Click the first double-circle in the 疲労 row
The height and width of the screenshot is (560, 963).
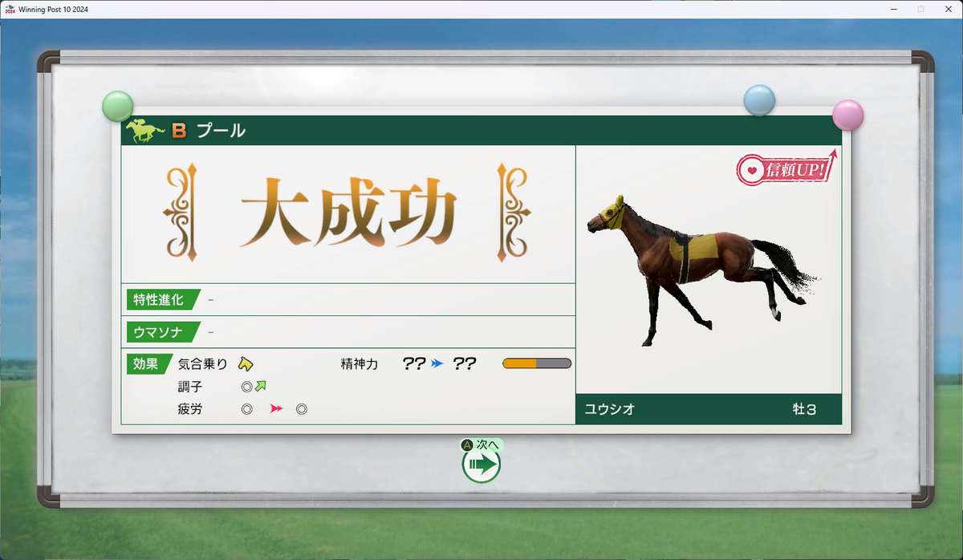point(247,409)
